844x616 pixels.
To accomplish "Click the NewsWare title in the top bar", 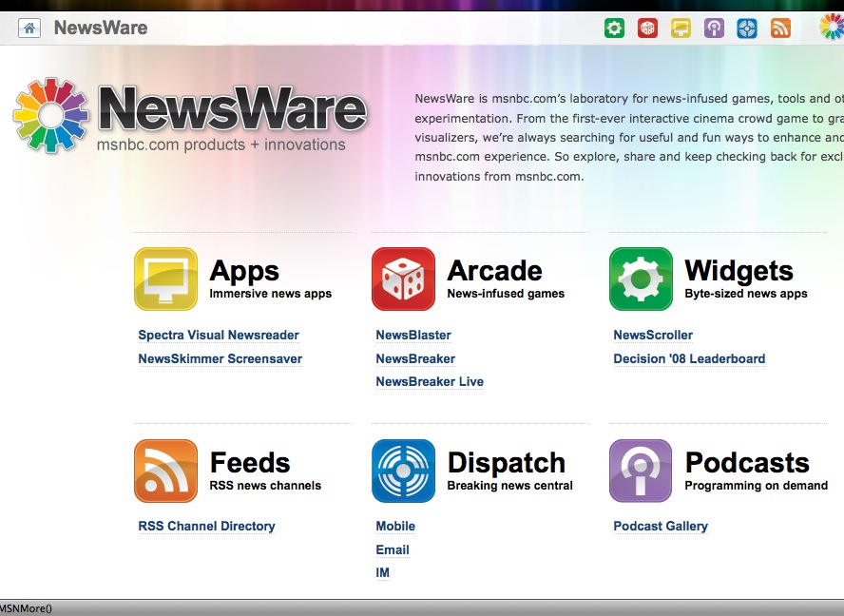I will click(x=101, y=28).
